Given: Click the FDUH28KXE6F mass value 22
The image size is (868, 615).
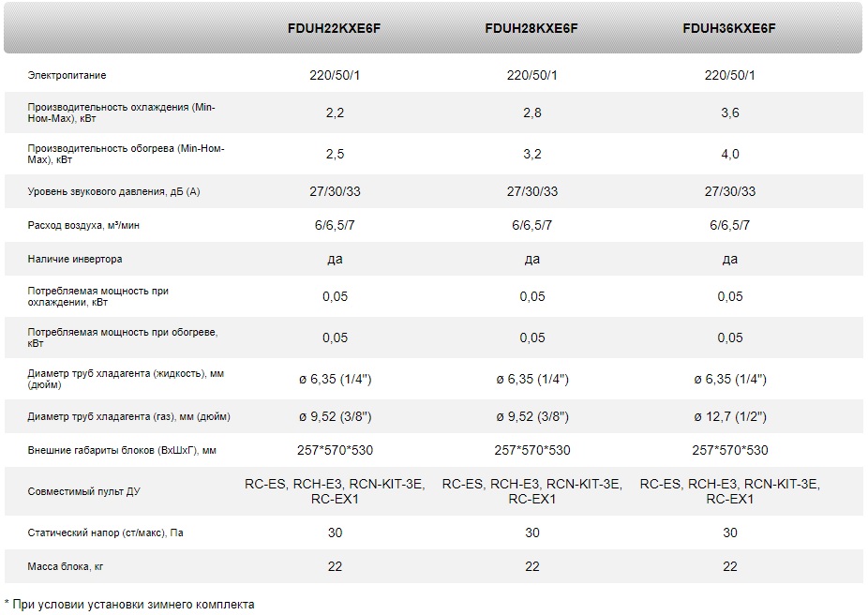Looking at the screenshot, I should pyautogui.click(x=532, y=567).
